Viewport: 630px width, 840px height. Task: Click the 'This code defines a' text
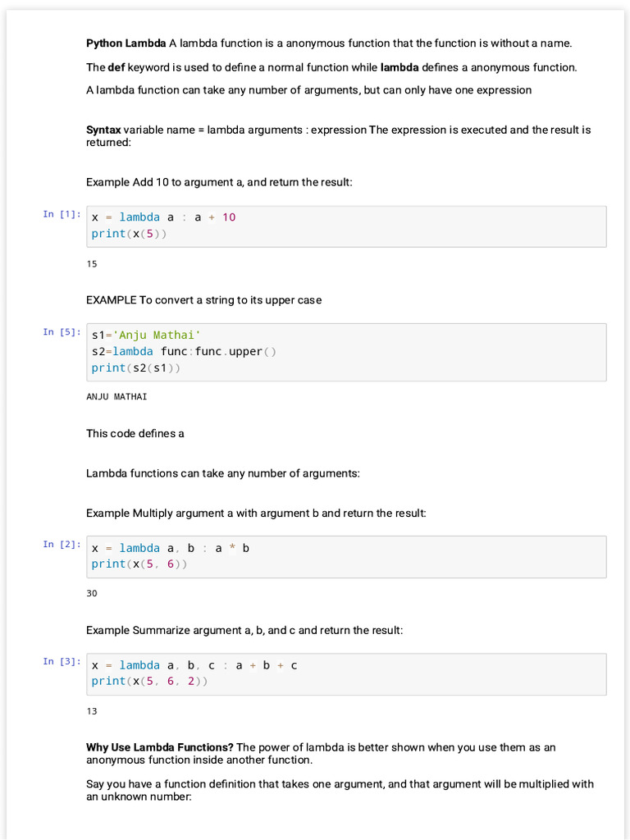pos(135,433)
